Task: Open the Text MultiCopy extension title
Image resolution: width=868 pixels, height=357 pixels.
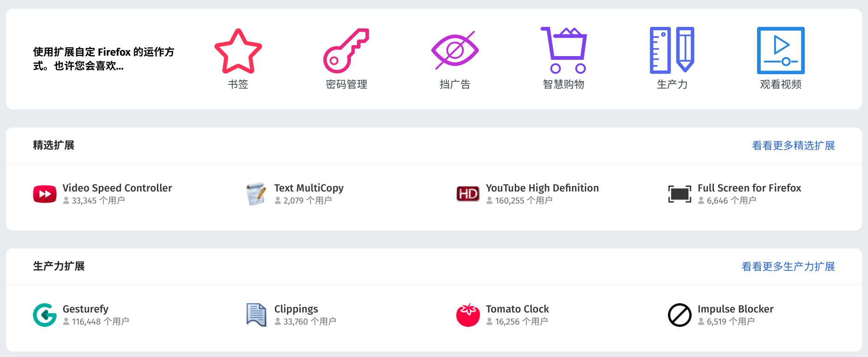Action: tap(309, 188)
